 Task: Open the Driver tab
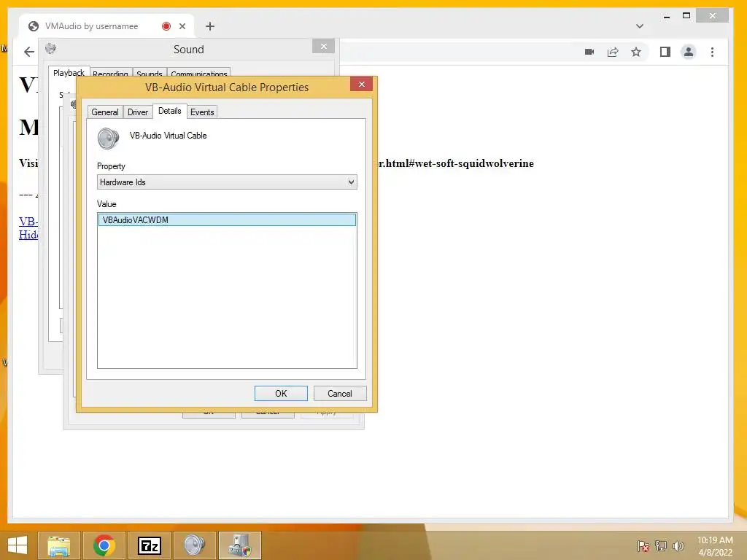pos(138,112)
